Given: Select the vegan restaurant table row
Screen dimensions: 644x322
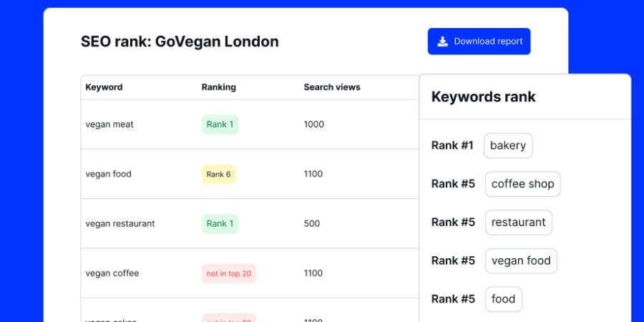Looking at the screenshot, I should 120,223.
